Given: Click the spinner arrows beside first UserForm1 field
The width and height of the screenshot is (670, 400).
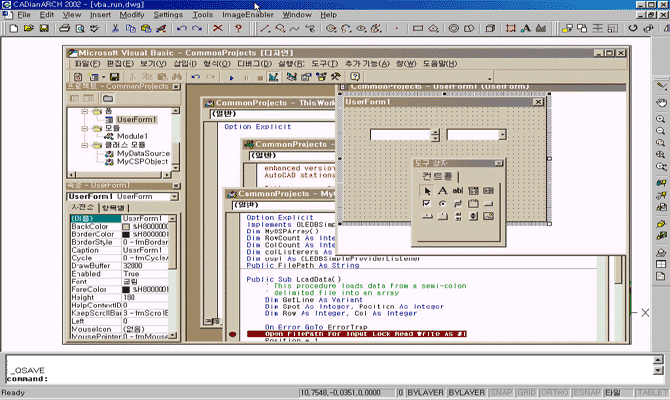Looking at the screenshot, I should tap(435, 135).
